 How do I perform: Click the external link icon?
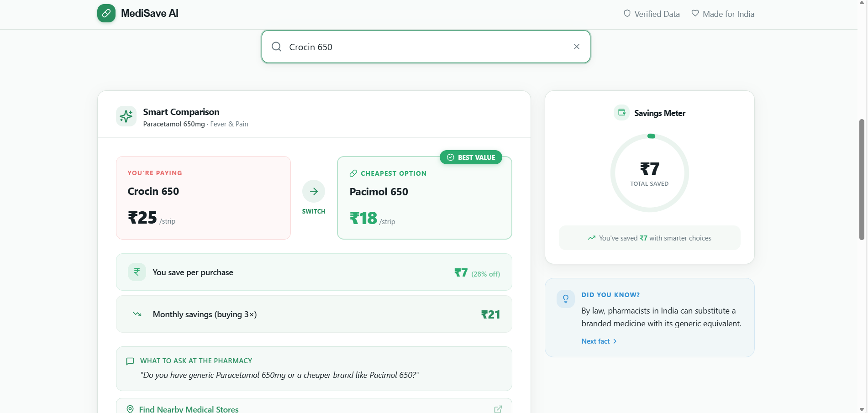498,409
